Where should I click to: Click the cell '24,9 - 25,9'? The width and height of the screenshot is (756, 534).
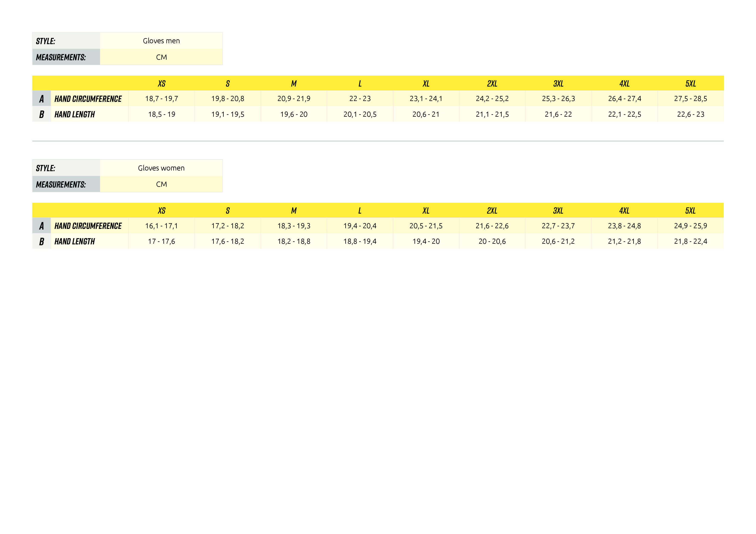[691, 226]
